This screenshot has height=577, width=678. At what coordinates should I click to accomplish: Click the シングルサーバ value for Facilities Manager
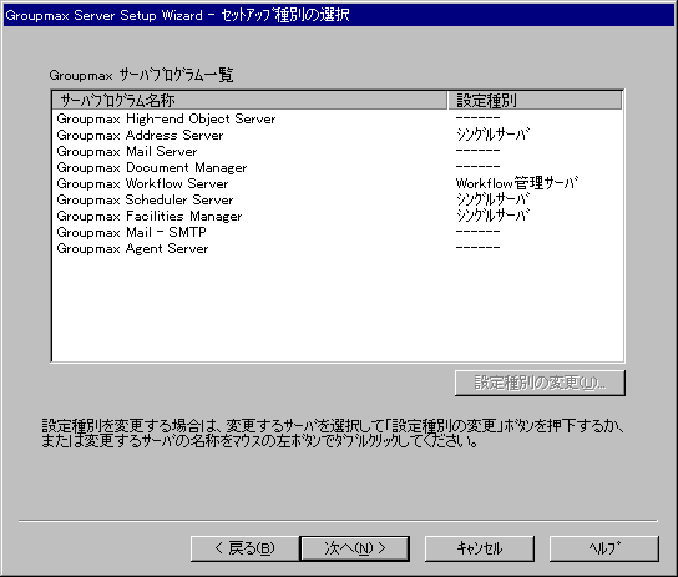493,215
